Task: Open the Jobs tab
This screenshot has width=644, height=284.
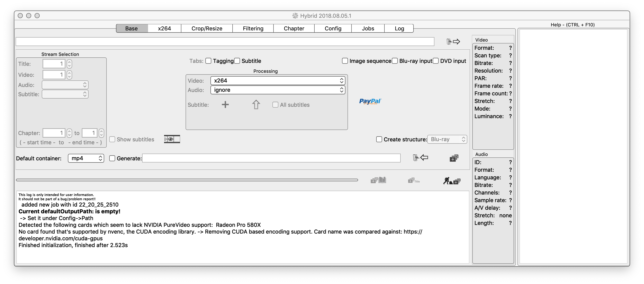Action: (368, 28)
